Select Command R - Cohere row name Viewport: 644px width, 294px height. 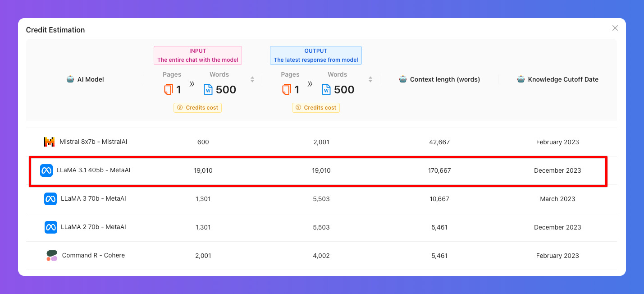tap(93, 255)
